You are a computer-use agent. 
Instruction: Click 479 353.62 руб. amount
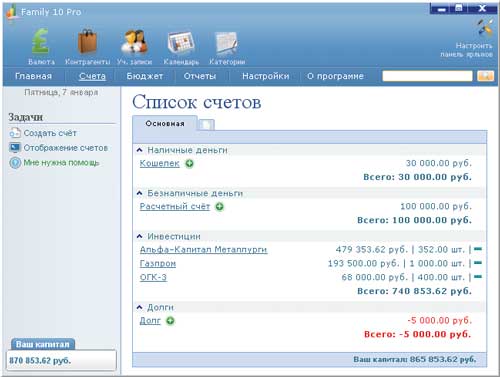pos(372,249)
